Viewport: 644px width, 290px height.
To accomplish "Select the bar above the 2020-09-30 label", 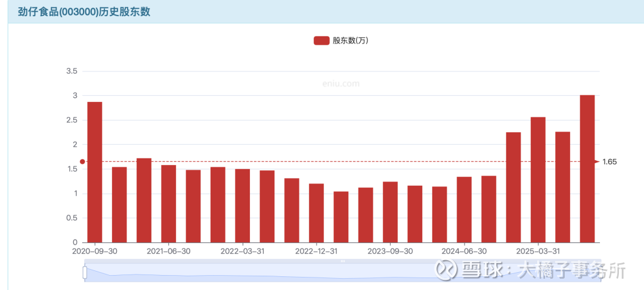I will 94,172.
